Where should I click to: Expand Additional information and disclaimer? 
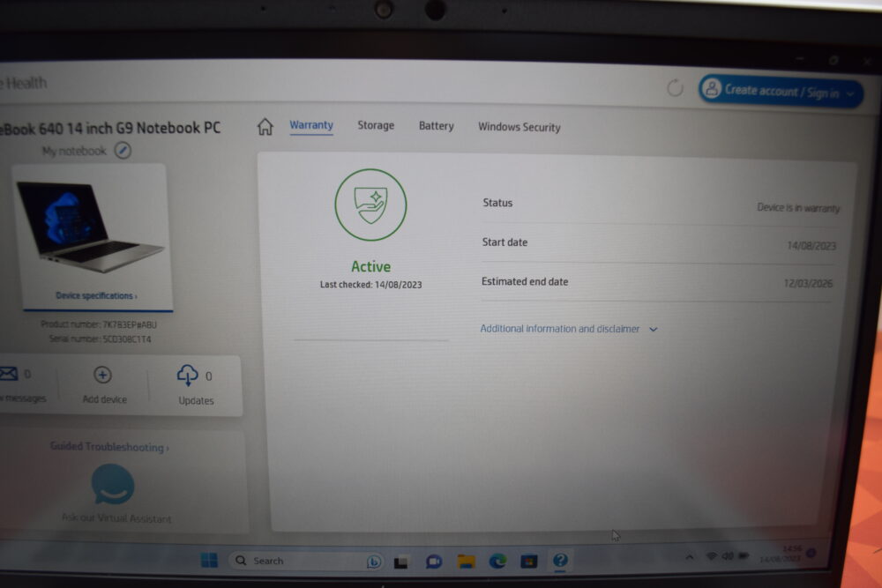569,329
